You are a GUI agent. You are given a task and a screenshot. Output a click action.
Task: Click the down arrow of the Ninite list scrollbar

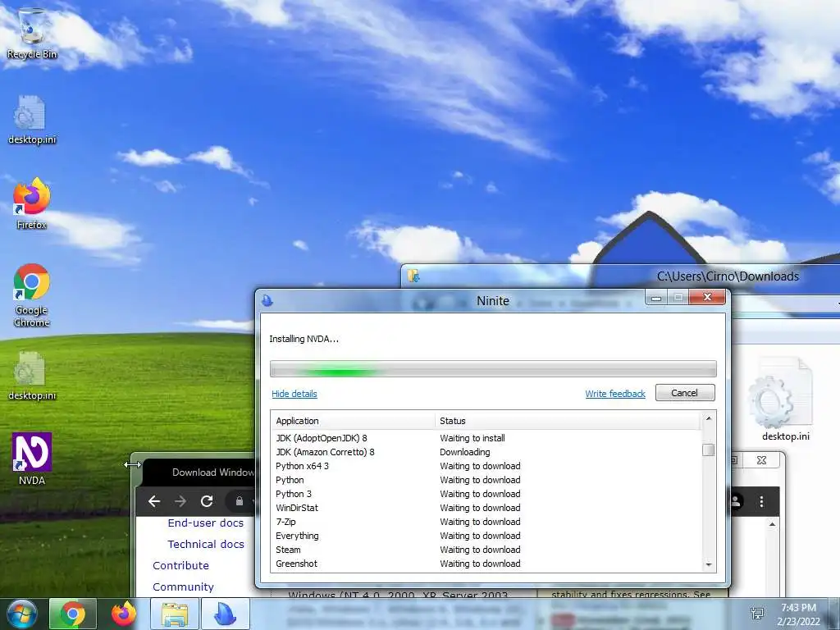tap(708, 564)
